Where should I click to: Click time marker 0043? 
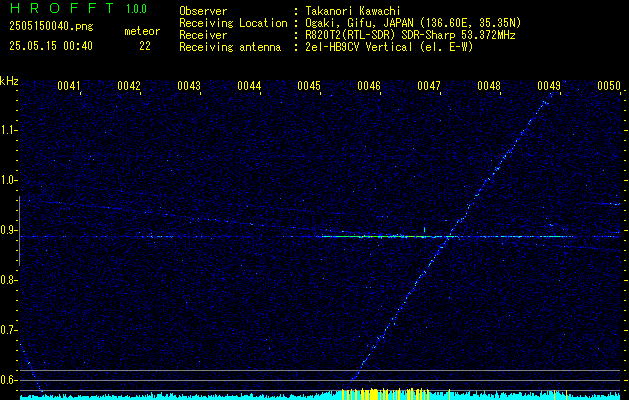click(x=189, y=86)
